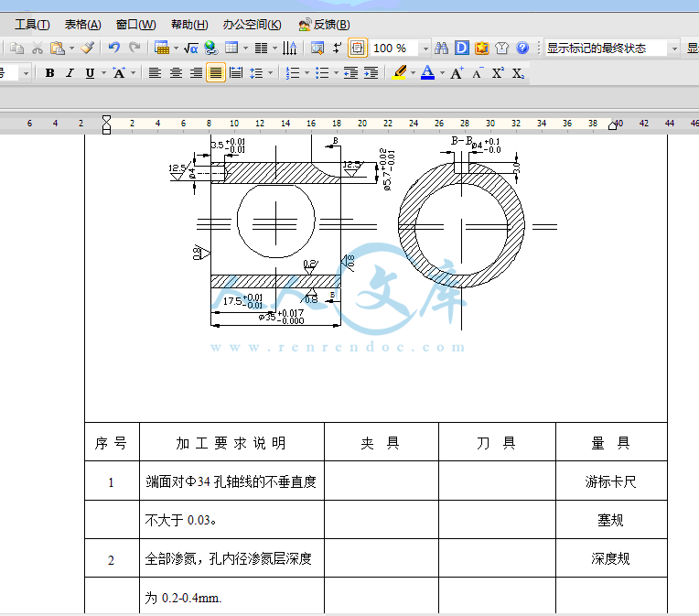
Task: Open the 办公空间(K) menu
Action: point(252,25)
